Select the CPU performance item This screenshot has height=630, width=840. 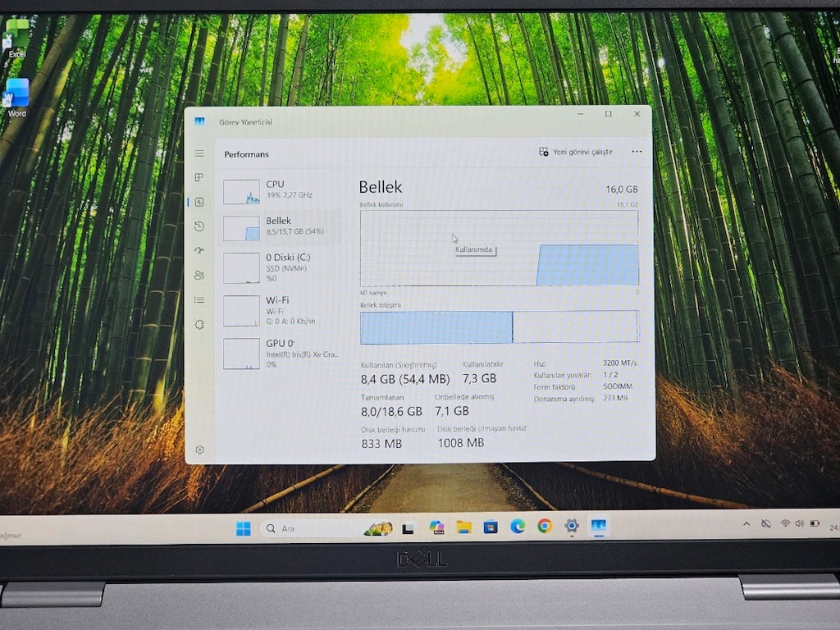pos(281,190)
